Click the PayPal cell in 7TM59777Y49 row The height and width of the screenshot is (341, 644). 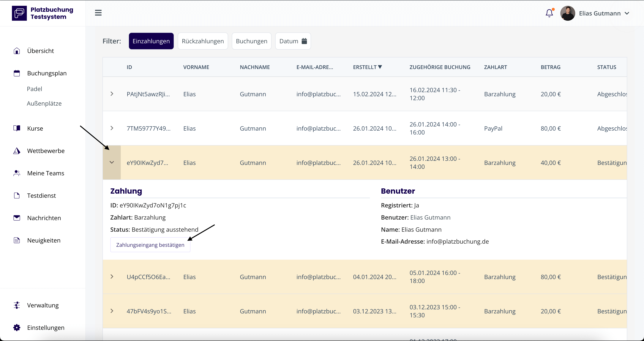(493, 128)
